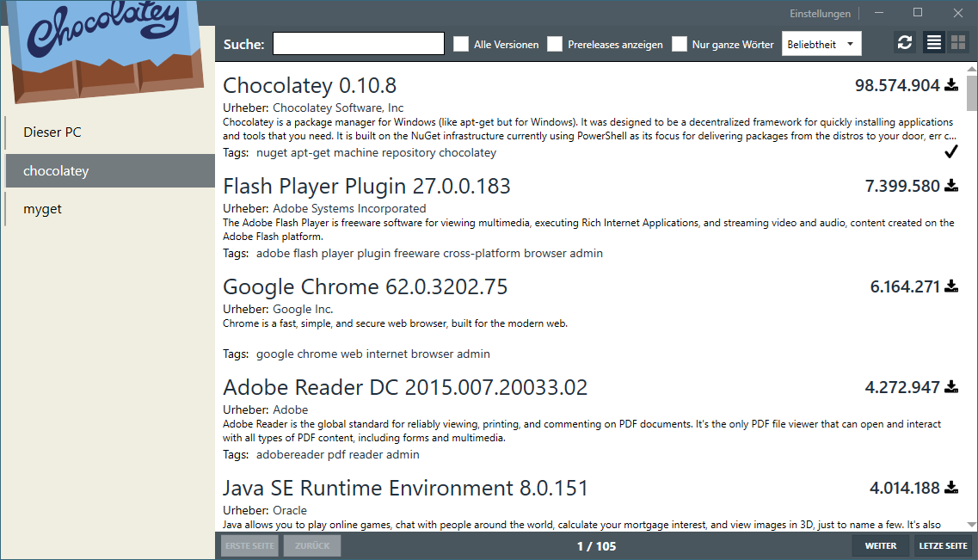The width and height of the screenshot is (978, 560).
Task: Focus the Suche search field
Action: [x=359, y=44]
